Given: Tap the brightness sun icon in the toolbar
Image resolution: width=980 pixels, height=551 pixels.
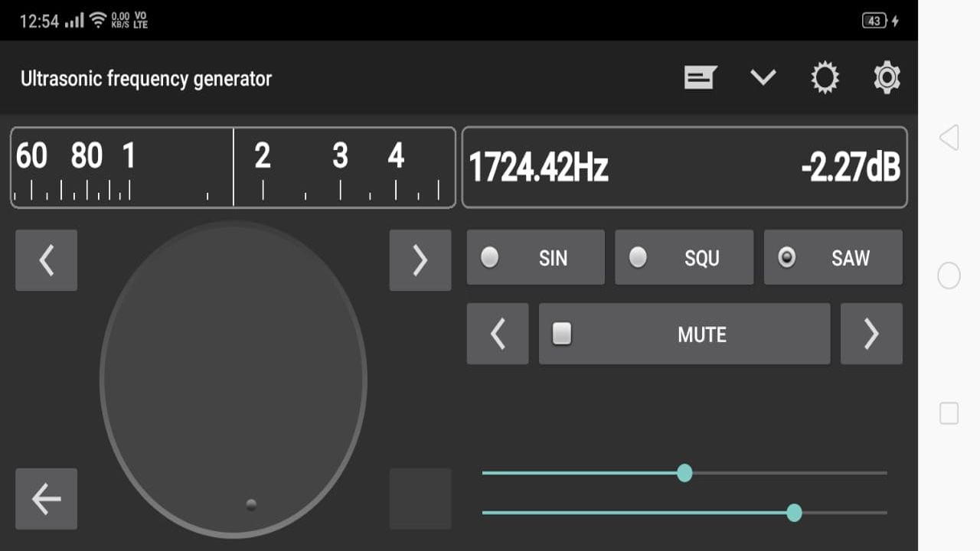Looking at the screenshot, I should pyautogui.click(x=825, y=78).
